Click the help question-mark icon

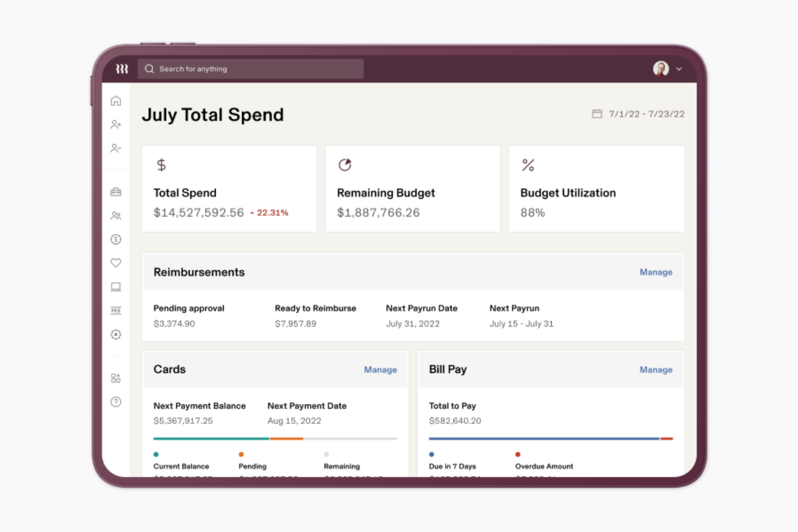115,402
